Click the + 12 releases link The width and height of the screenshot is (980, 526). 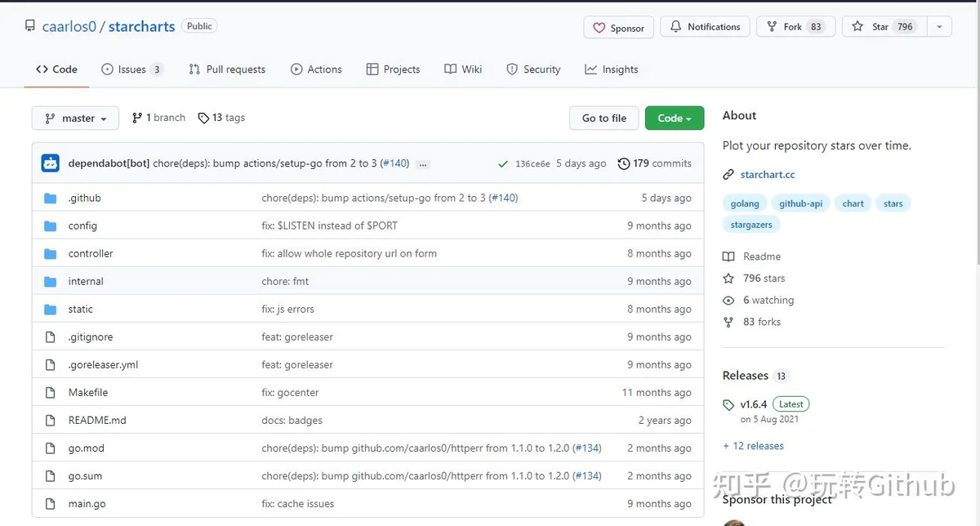(x=753, y=446)
